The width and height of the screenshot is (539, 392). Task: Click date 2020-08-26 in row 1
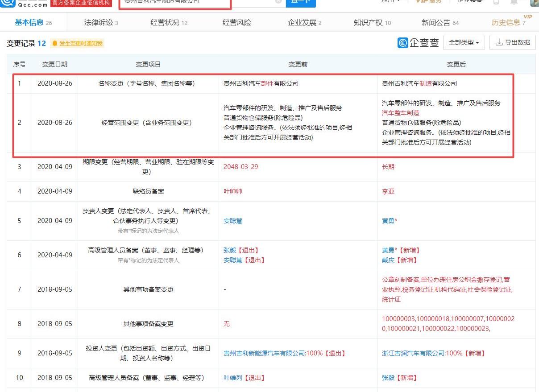pyautogui.click(x=55, y=83)
